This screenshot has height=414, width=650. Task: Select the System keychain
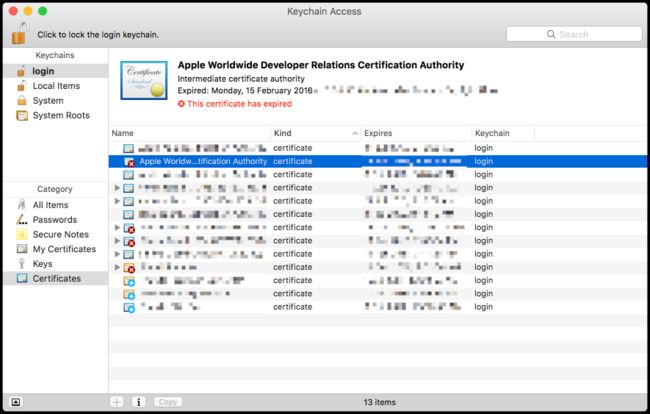click(x=56, y=101)
